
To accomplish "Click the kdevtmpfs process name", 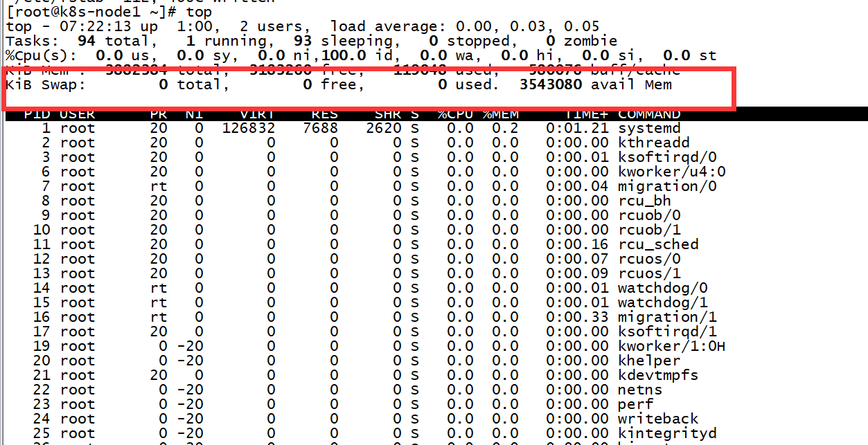I will tap(658, 375).
